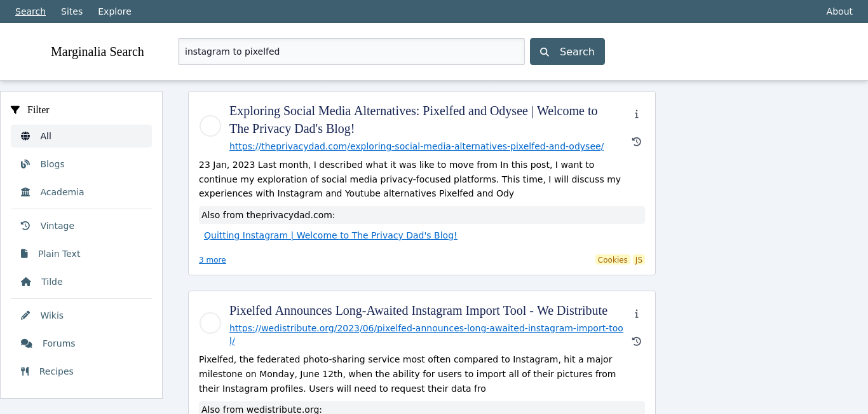Viewport: 868px width, 414px height.
Task: Open info icon for Privacy Dad result
Action: point(636,114)
